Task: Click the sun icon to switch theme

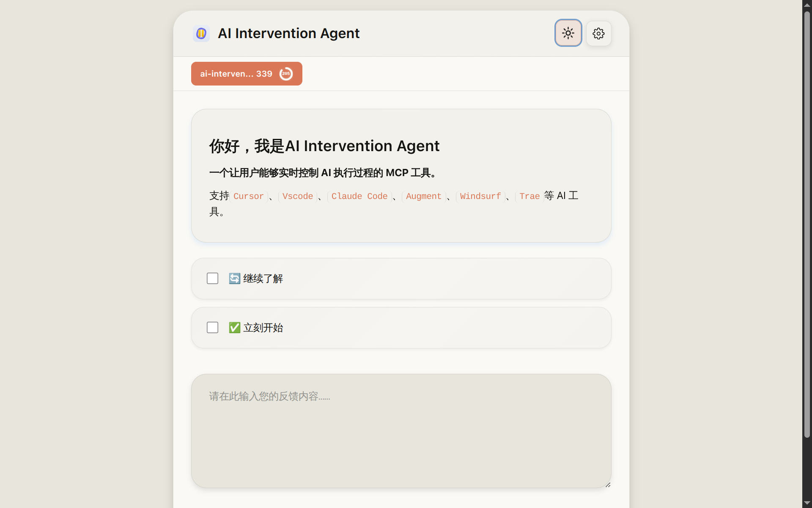Action: coord(568,33)
